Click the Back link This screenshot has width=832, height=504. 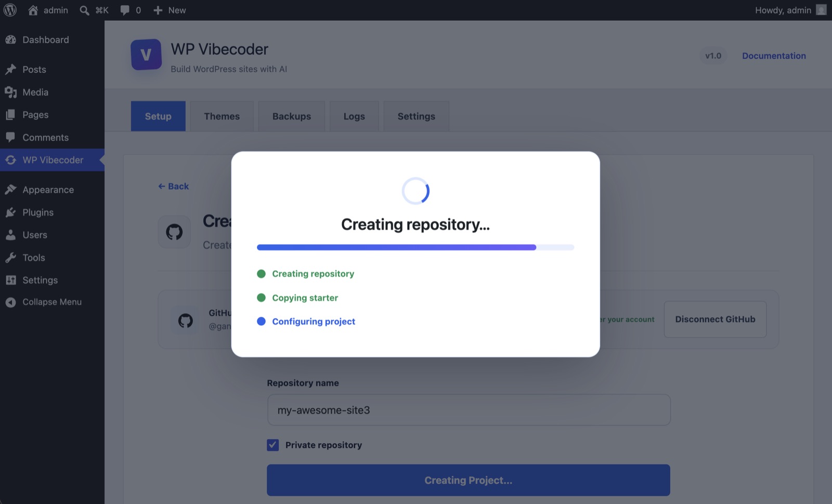[x=174, y=187]
